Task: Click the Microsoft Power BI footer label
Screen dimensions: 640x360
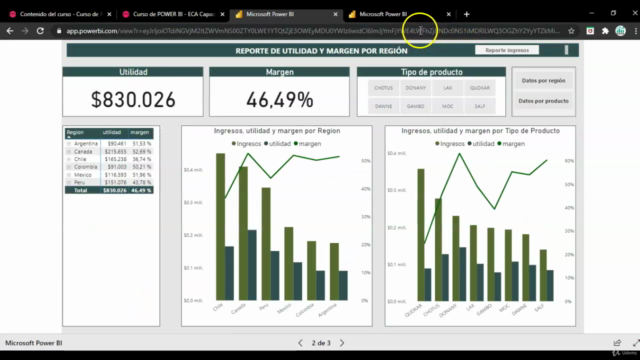Action: click(x=33, y=343)
